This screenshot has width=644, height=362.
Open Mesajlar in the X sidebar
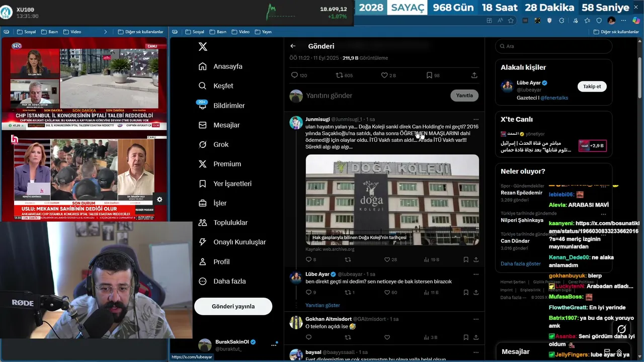coord(220,125)
